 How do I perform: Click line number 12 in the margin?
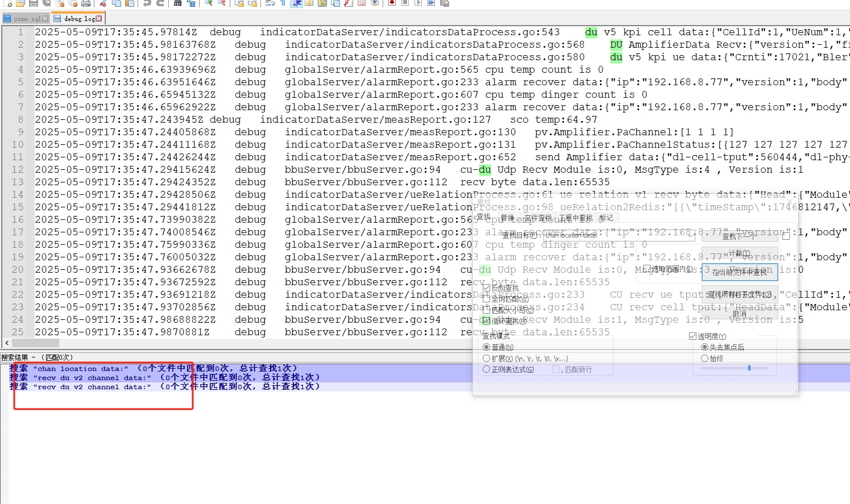(18, 169)
